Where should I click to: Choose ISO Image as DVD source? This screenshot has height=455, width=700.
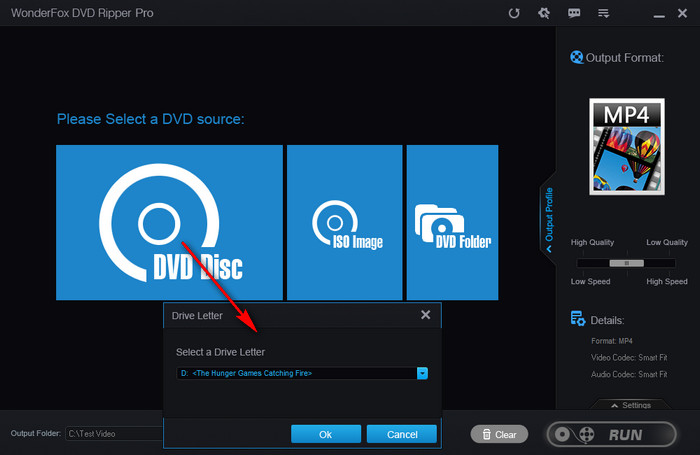point(344,222)
